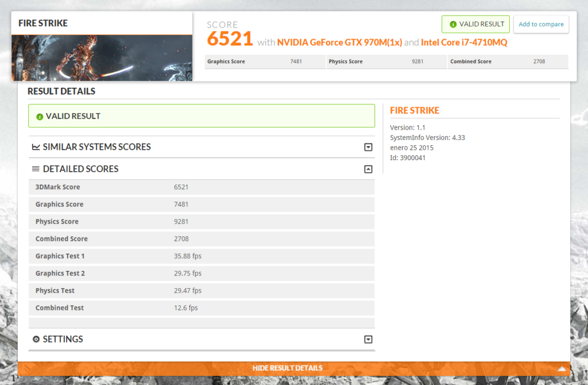Click the HIDE RESULT DETAILS text
The image size is (588, 385).
click(x=287, y=368)
